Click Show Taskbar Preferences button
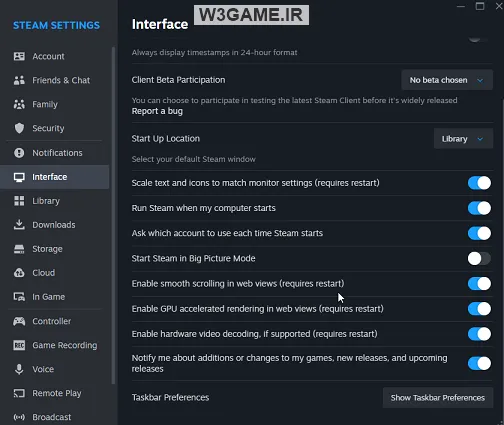504x425 pixels. click(x=438, y=398)
